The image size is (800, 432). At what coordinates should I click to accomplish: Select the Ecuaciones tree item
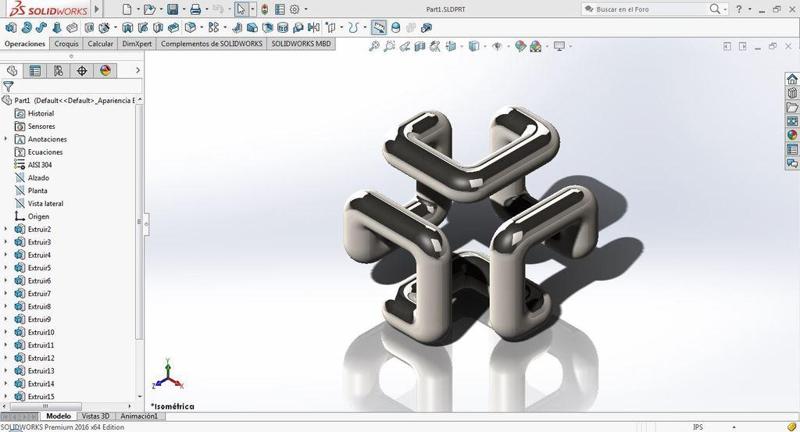pos(45,152)
